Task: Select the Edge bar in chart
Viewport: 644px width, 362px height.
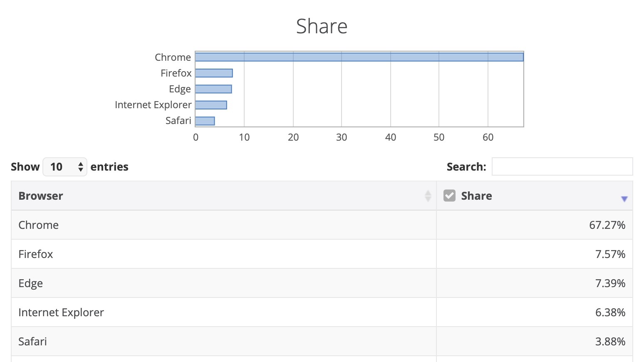Action: (213, 89)
